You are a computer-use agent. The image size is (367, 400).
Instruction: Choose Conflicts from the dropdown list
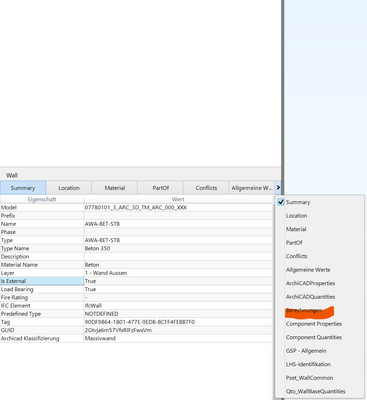pos(296,256)
